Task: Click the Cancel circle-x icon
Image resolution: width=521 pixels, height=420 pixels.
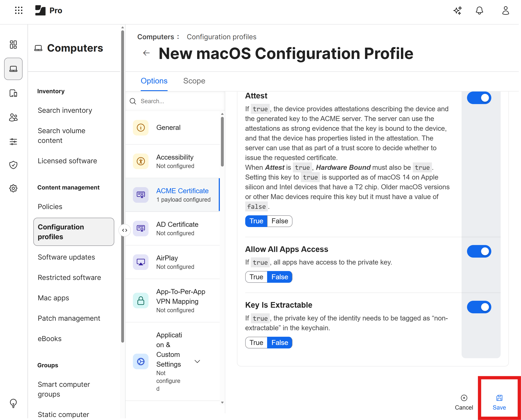Action: click(x=464, y=398)
